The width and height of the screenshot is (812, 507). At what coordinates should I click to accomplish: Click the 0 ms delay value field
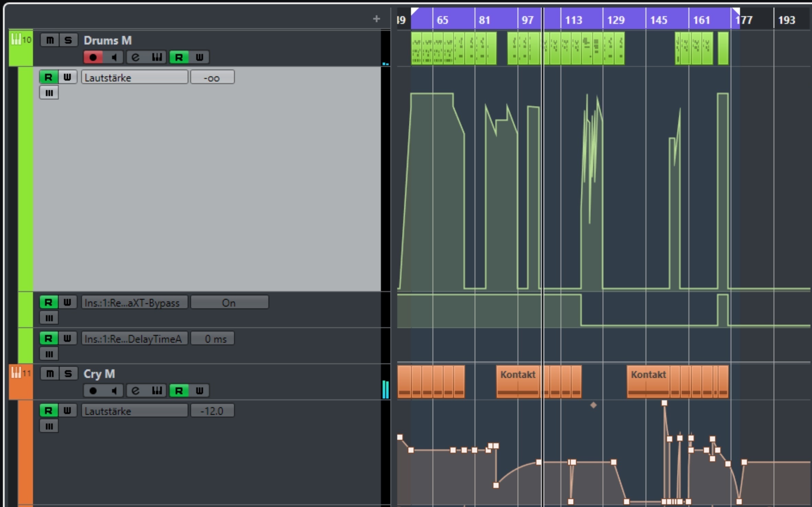click(212, 338)
